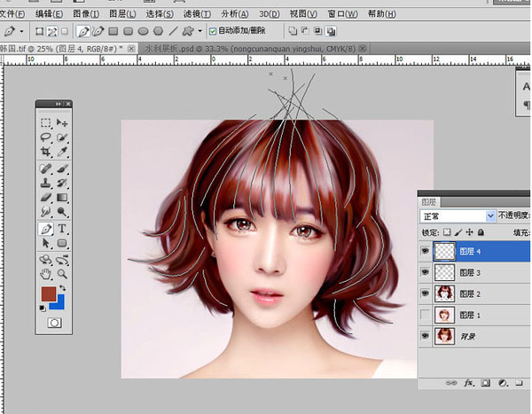Select the Type tool
Image resolution: width=532 pixels, height=414 pixels.
pyautogui.click(x=62, y=229)
